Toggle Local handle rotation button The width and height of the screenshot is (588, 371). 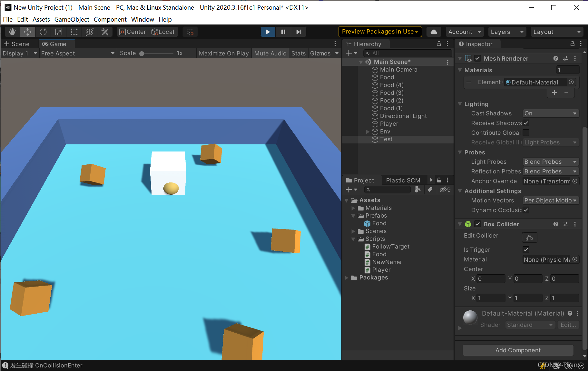point(163,32)
